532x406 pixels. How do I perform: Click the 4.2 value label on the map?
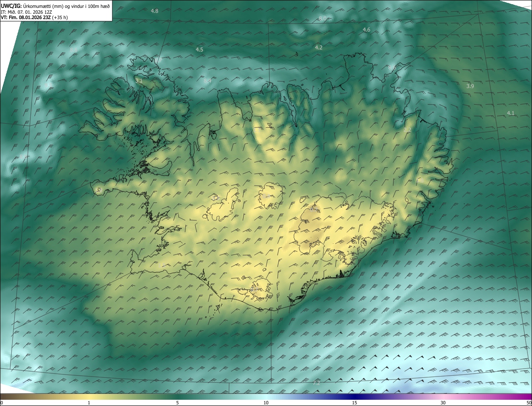click(319, 48)
